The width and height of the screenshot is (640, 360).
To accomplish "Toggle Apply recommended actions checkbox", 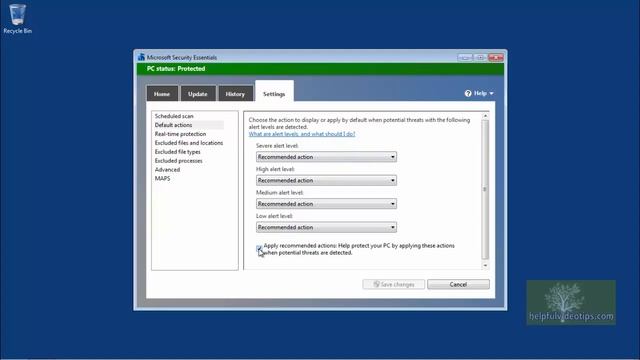I will pos(259,248).
